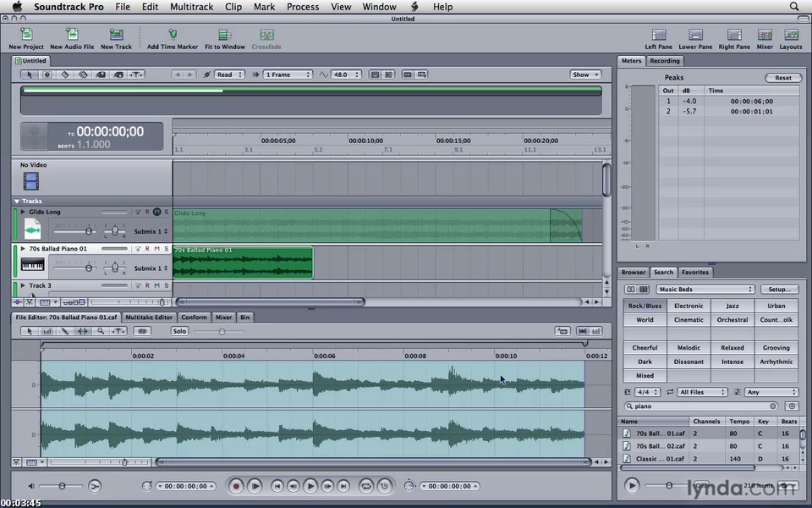The width and height of the screenshot is (812, 508).
Task: Click the Add Time Marker icon
Action: 173,35
